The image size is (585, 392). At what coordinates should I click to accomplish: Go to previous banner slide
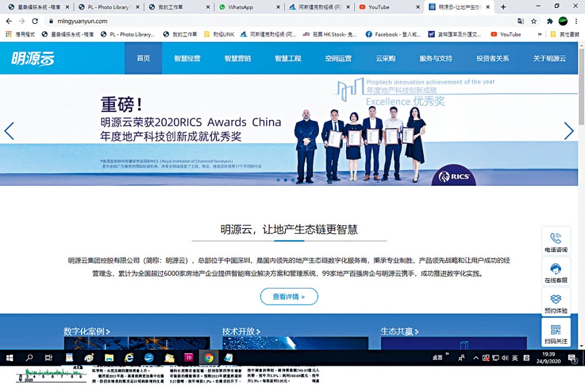pos(9,131)
